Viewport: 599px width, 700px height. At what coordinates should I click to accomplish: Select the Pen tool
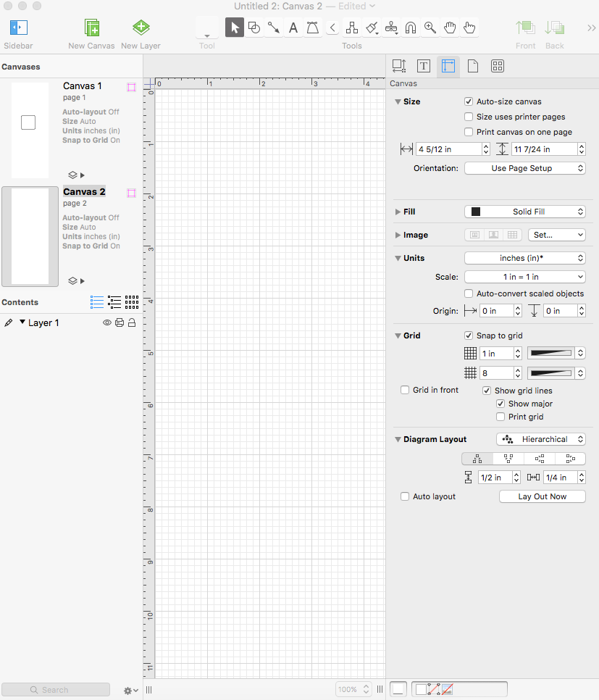pyautogui.click(x=313, y=28)
